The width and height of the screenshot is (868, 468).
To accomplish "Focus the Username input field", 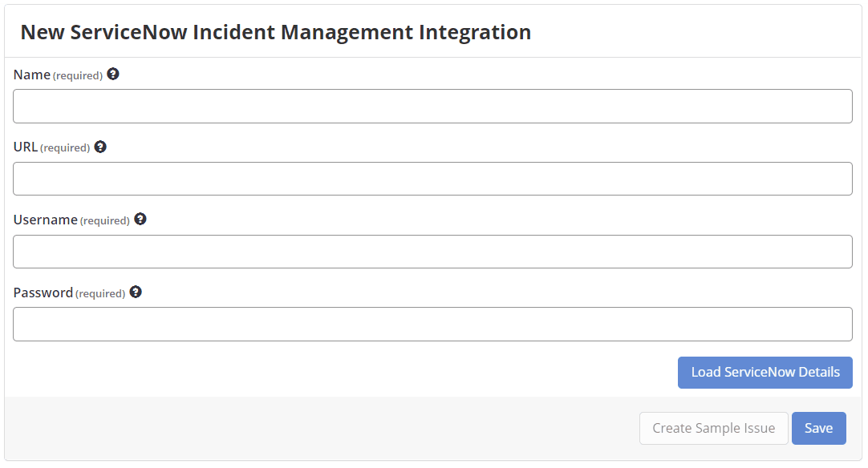I will (433, 251).
